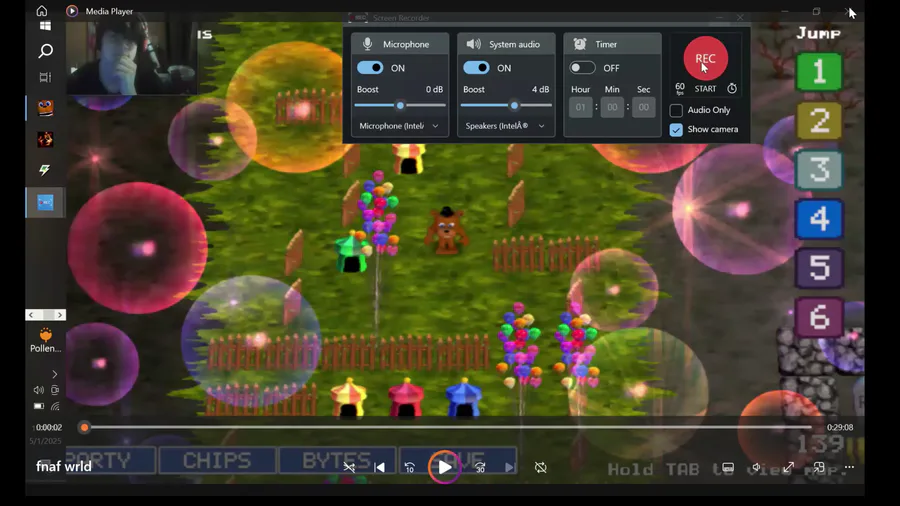Open the Speakers device dropdown
Viewport: 900px width, 506px height.
click(505, 126)
